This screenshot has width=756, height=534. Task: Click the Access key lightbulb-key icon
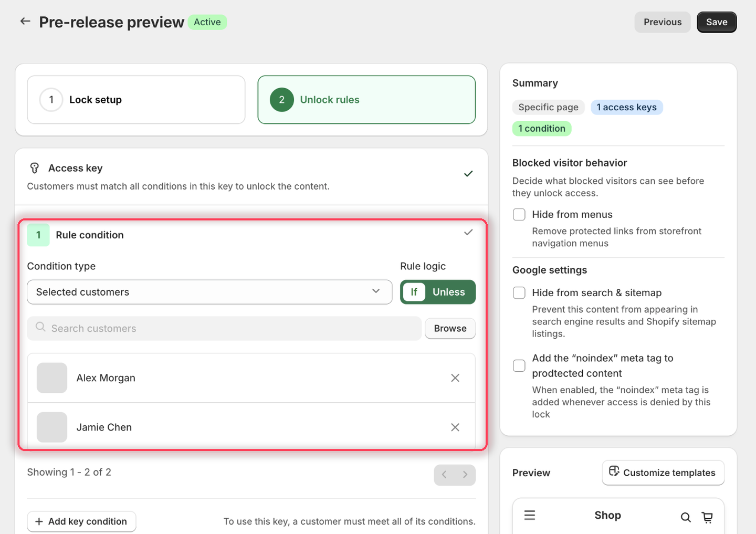click(x=35, y=168)
